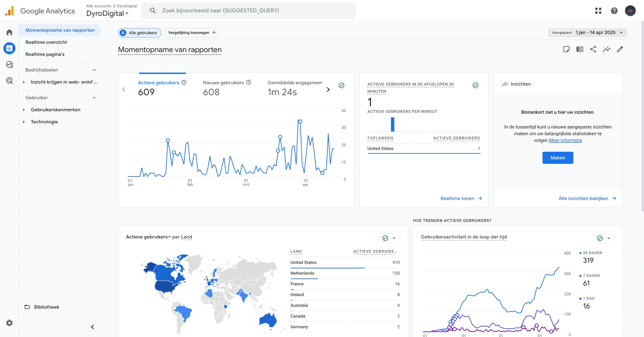Click Vergelijking toevoegen button
This screenshot has width=644, height=337.
coord(191,33)
